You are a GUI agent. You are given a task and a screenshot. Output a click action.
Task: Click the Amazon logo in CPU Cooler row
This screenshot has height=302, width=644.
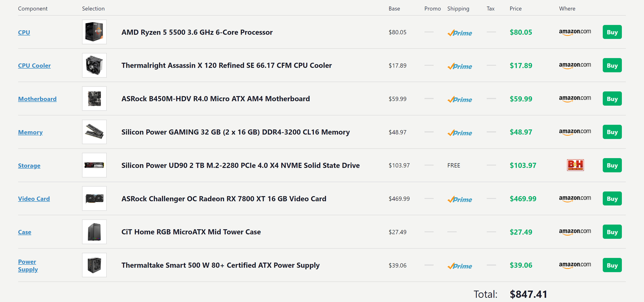pyautogui.click(x=575, y=65)
